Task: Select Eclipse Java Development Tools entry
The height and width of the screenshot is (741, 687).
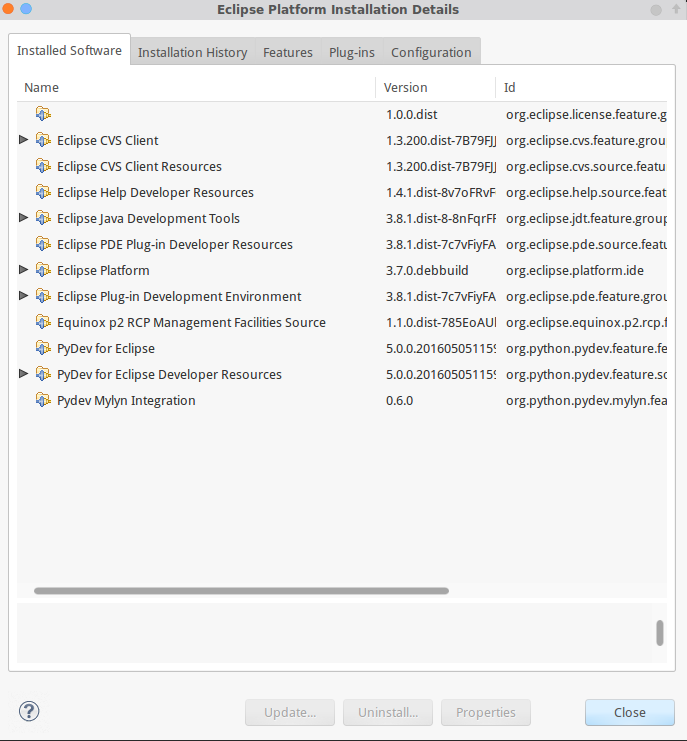Action: tap(342, 218)
